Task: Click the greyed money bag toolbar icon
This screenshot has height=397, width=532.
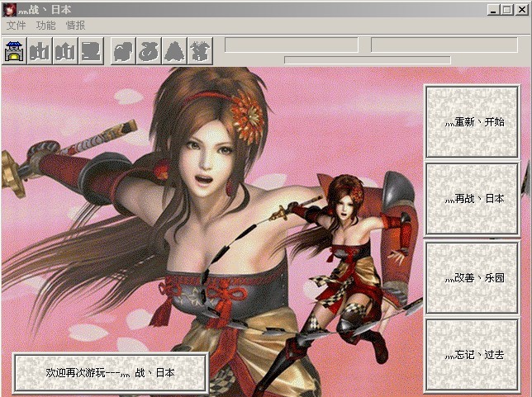Action: point(150,51)
